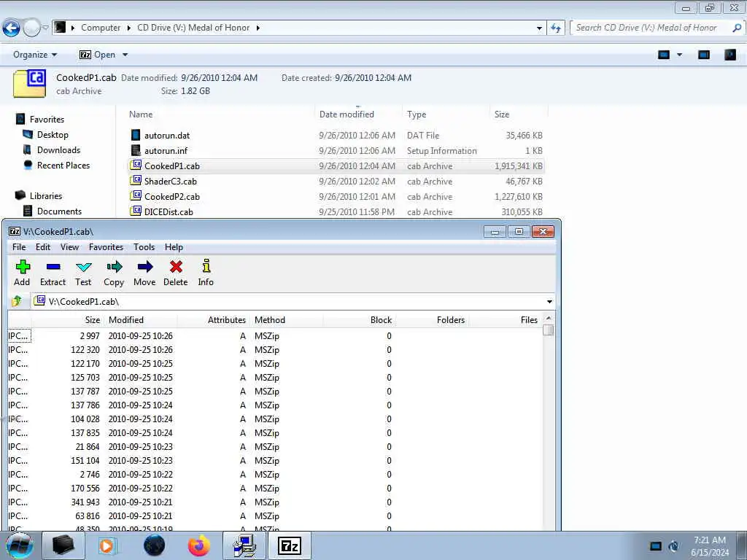Click the network computers icon on the taskbar

coord(244,545)
